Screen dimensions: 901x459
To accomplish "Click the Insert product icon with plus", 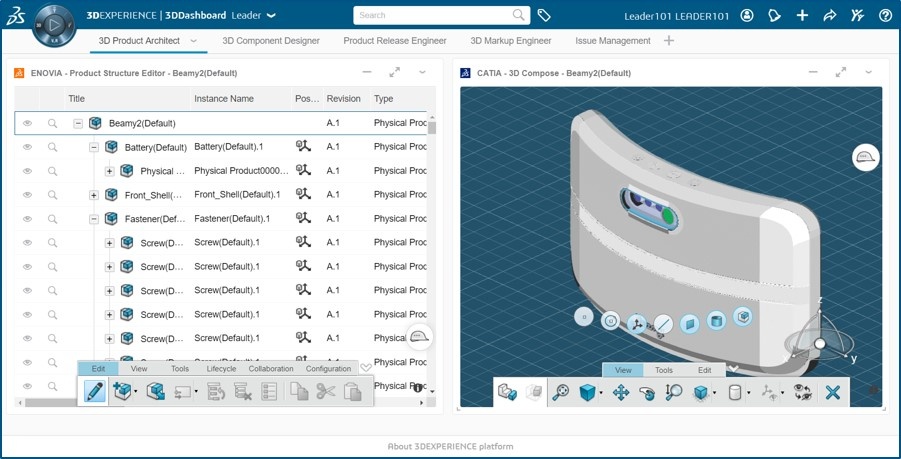I will (x=122, y=391).
